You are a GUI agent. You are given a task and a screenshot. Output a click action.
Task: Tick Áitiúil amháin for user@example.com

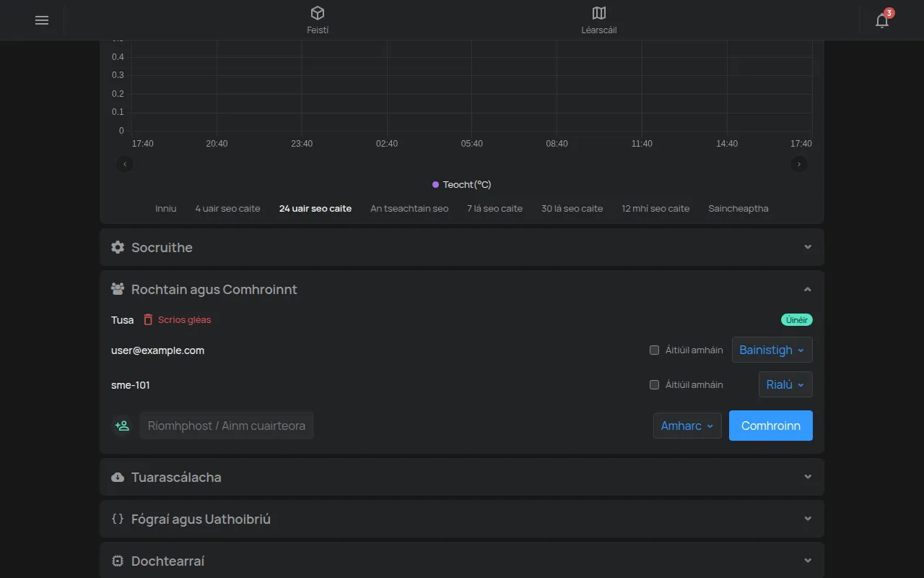654,350
